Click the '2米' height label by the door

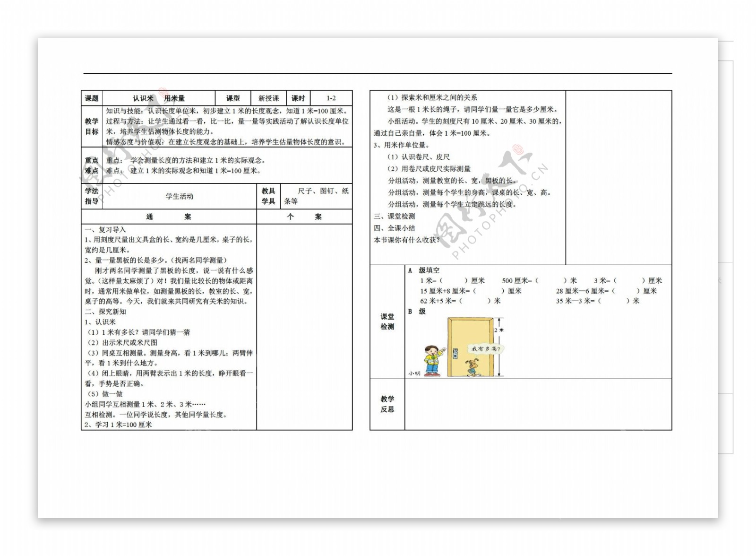(499, 330)
